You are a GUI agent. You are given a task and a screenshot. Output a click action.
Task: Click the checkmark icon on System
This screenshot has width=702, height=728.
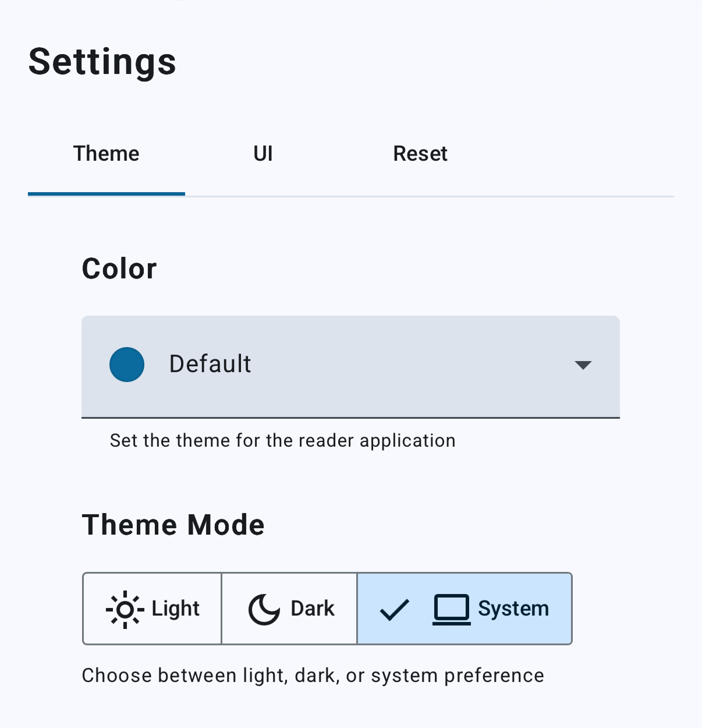tap(394, 610)
